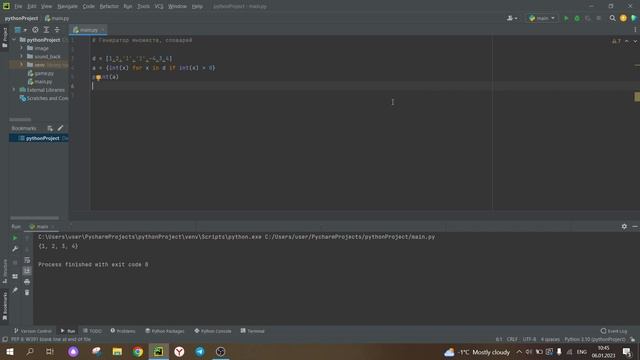
Task: Click the intention lightbulb in the editor
Action: pos(98,77)
